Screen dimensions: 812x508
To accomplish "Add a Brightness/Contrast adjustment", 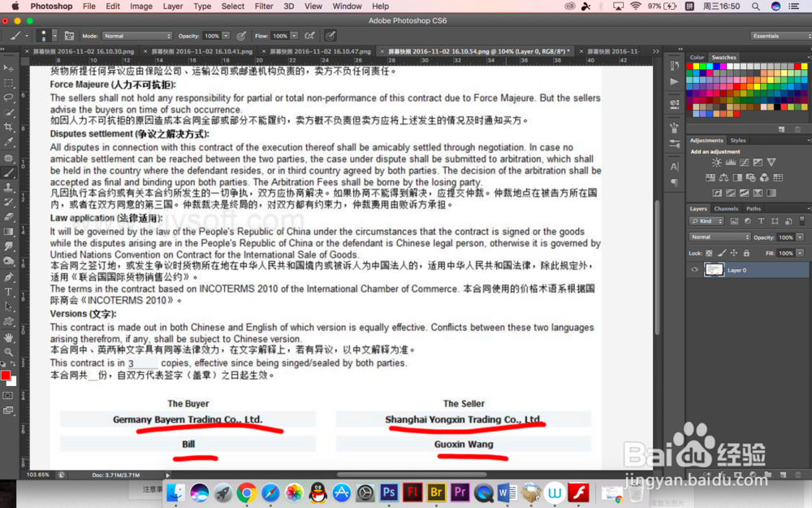I will (x=716, y=163).
